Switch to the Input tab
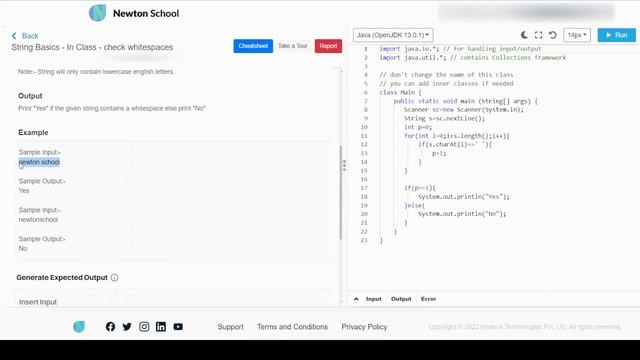 point(373,299)
